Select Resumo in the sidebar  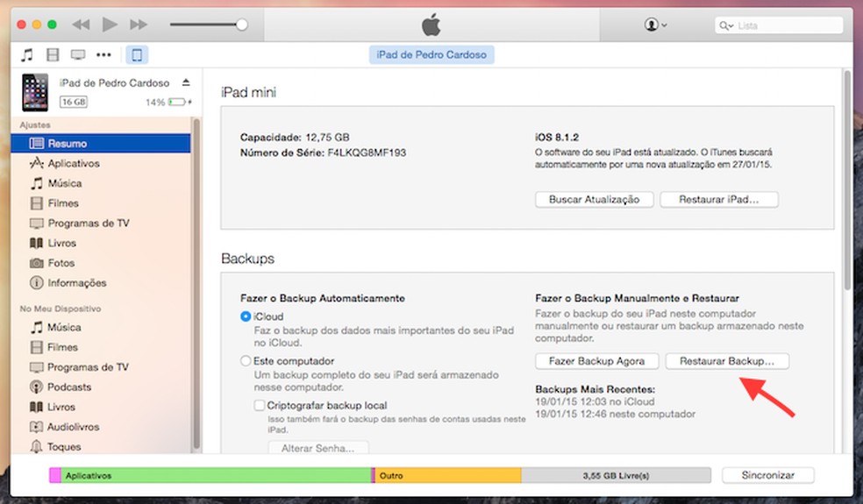point(101,144)
